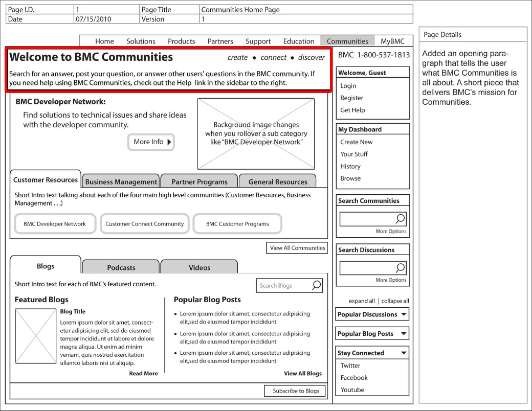This screenshot has height=411, width=532.
Task: Open the Communities navigation menu item
Action: [347, 41]
